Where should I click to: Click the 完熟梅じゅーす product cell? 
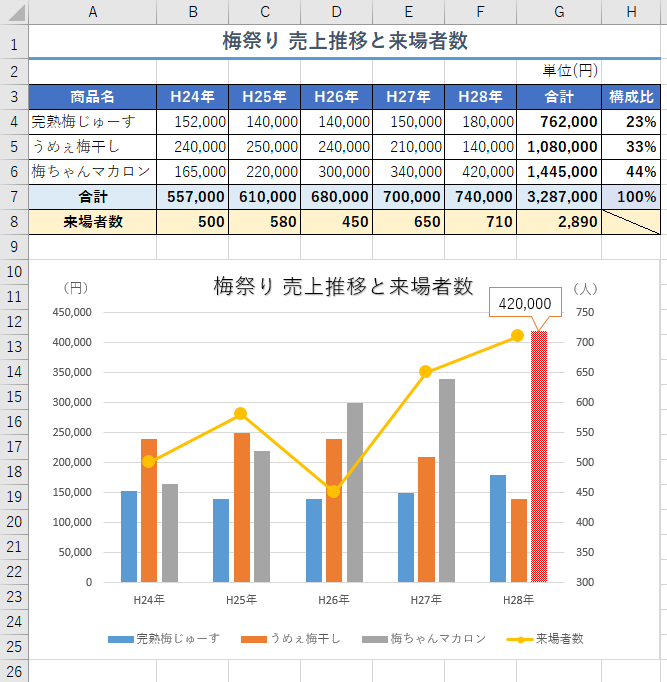[x=93, y=122]
